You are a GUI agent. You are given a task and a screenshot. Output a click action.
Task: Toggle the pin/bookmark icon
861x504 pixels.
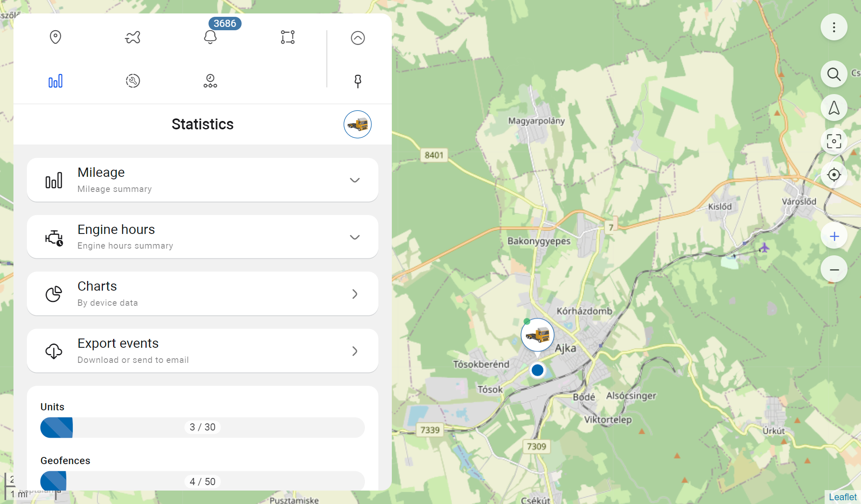358,81
